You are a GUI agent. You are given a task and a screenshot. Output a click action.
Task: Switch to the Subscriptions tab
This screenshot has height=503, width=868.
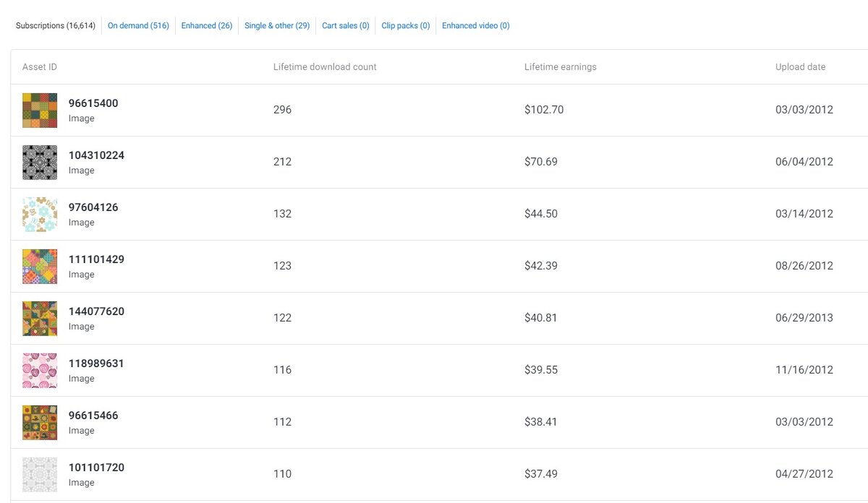coord(56,26)
